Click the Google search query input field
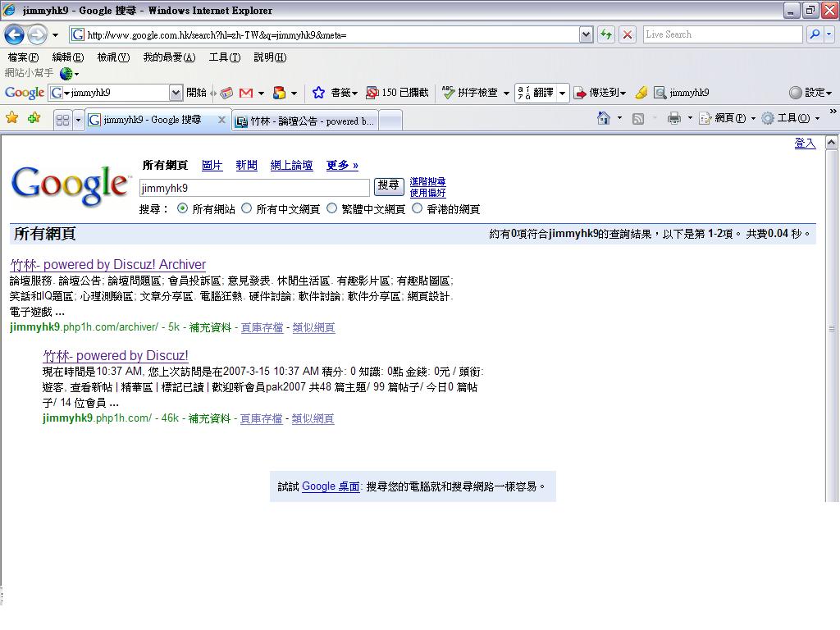840x630 pixels. coord(254,188)
